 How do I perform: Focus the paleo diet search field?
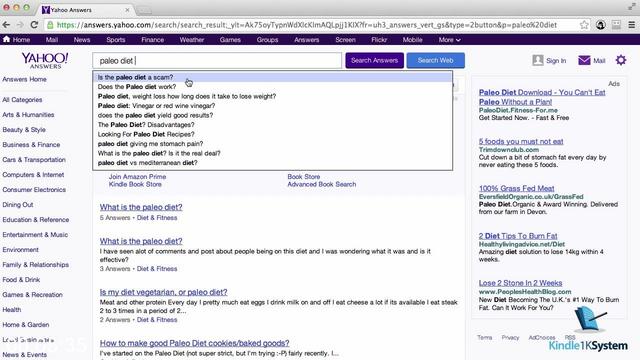[217, 61]
